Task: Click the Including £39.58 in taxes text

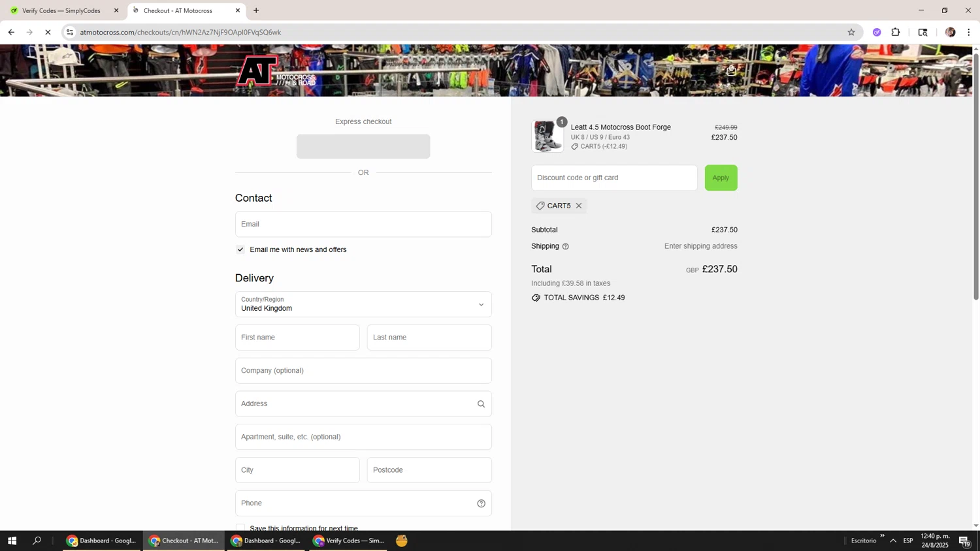Action: point(570,283)
